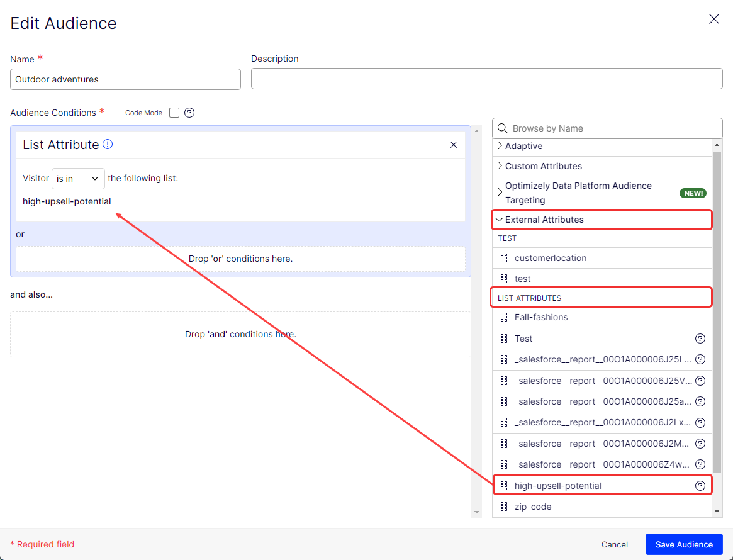
Task: Click drag handle icon for customerlocation
Action: tap(503, 258)
